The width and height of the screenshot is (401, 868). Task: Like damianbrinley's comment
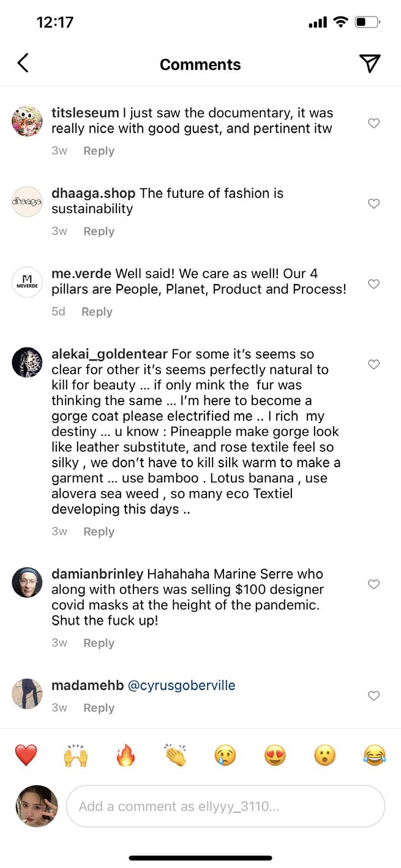373,584
